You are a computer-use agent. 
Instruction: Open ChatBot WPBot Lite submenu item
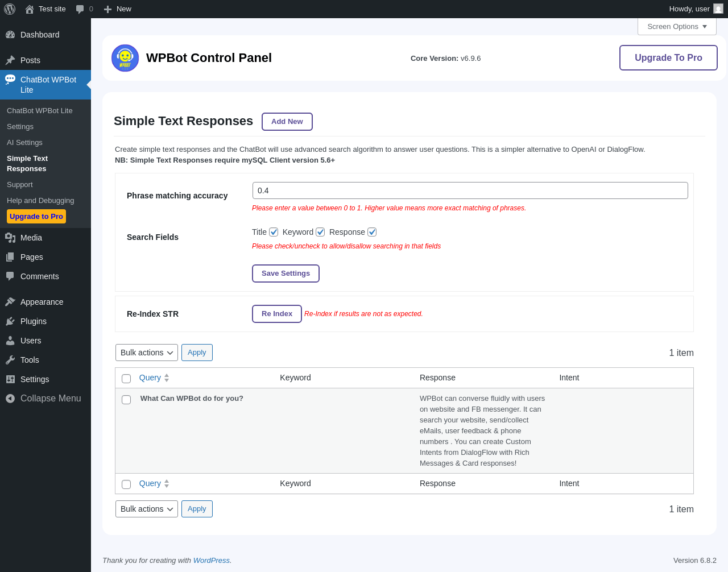[x=40, y=111]
